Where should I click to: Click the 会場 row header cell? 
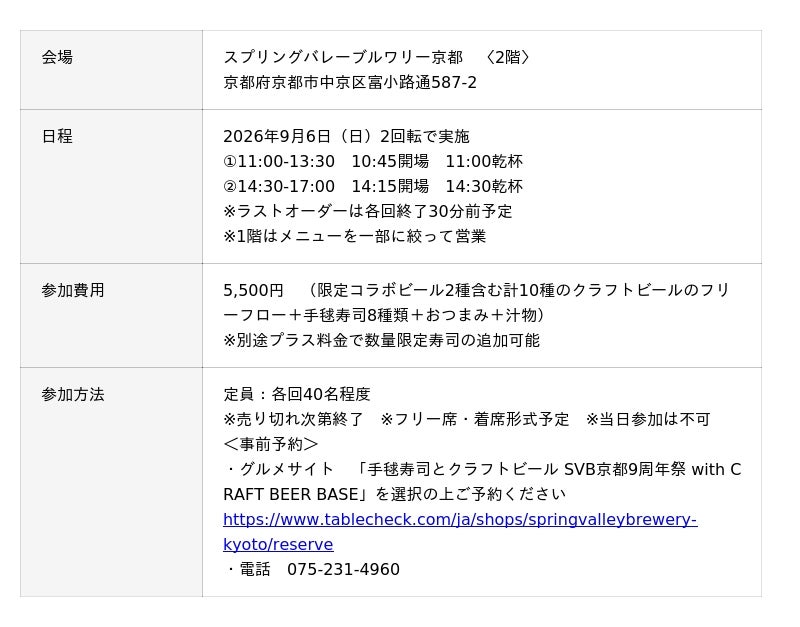pos(111,70)
